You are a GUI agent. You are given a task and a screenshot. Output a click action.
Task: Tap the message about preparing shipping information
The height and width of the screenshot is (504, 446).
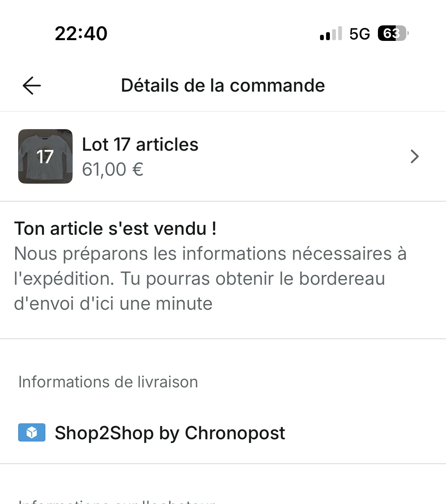210,278
